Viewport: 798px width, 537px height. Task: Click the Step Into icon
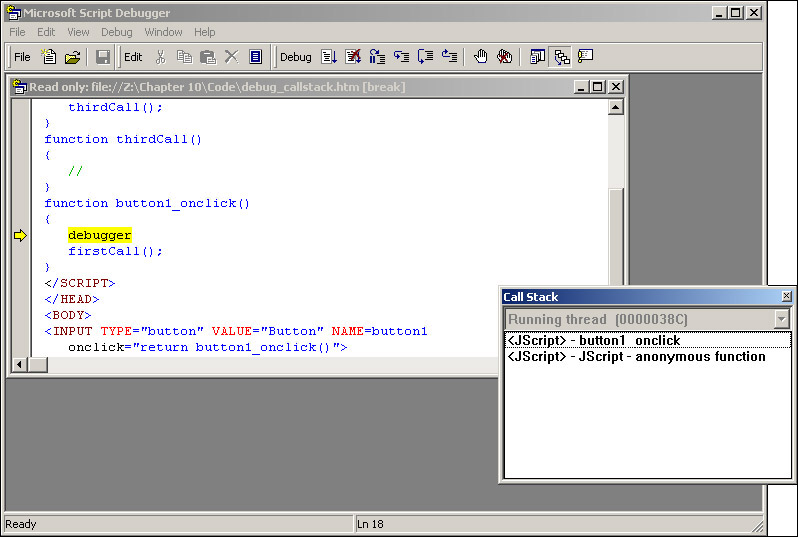coord(401,57)
